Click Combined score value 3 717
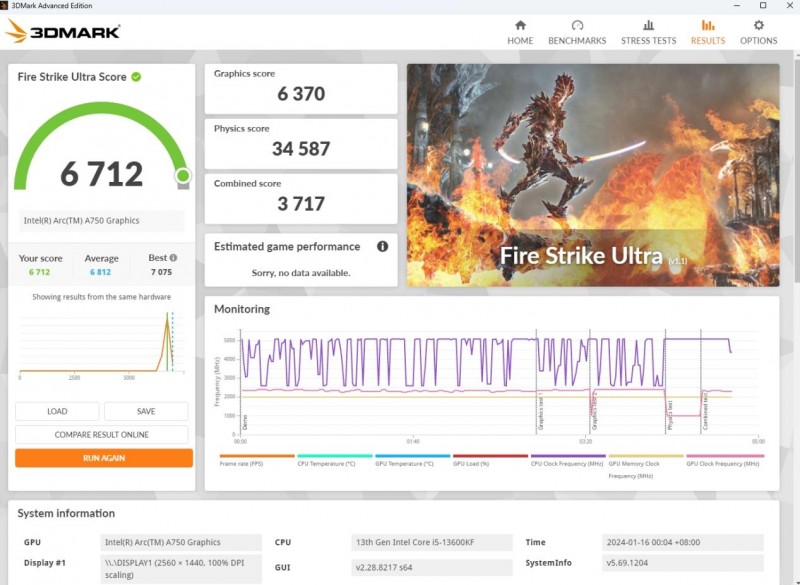800x585 pixels. [x=301, y=204]
